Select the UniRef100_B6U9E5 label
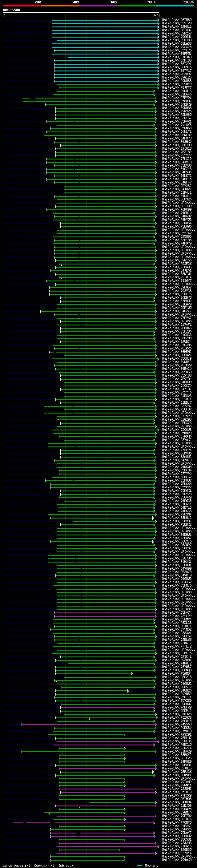Image resolution: width=197 pixels, height=868 pixels. pos(177,67)
